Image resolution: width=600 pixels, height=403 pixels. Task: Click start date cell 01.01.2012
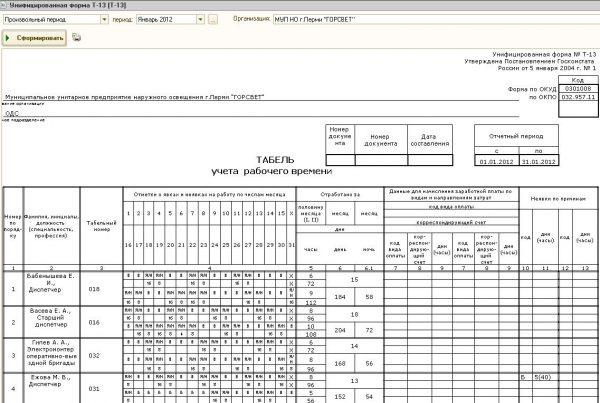(x=496, y=162)
